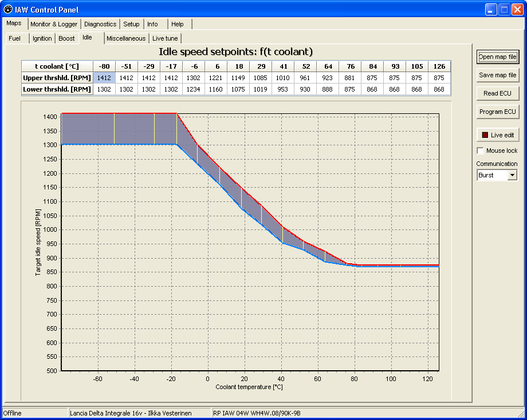The width and height of the screenshot is (527, 420).
Task: Click lower threshold cell under 126 °C
Action: [439, 89]
